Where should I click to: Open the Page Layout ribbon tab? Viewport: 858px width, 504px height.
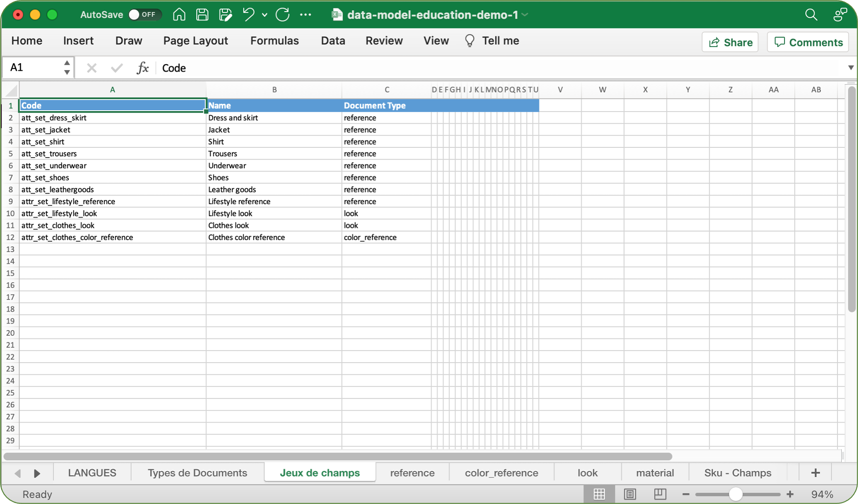pyautogui.click(x=195, y=41)
